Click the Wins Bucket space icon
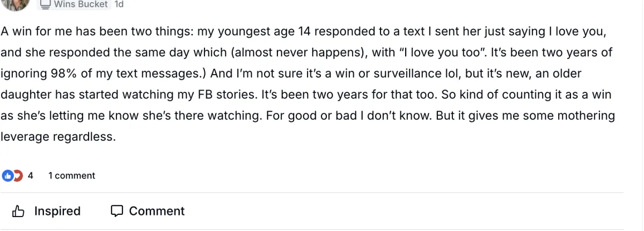The image size is (644, 231). (x=46, y=4)
